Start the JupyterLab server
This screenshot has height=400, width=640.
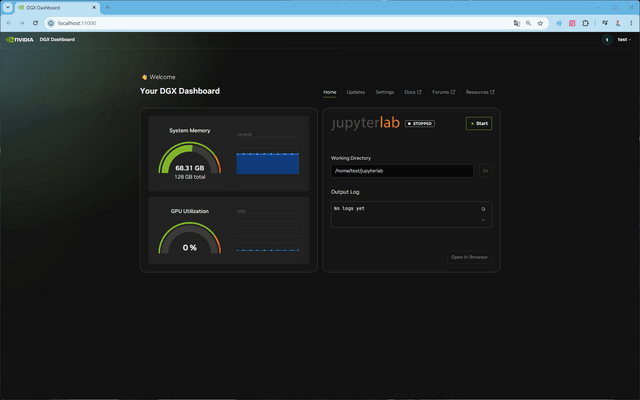point(479,124)
